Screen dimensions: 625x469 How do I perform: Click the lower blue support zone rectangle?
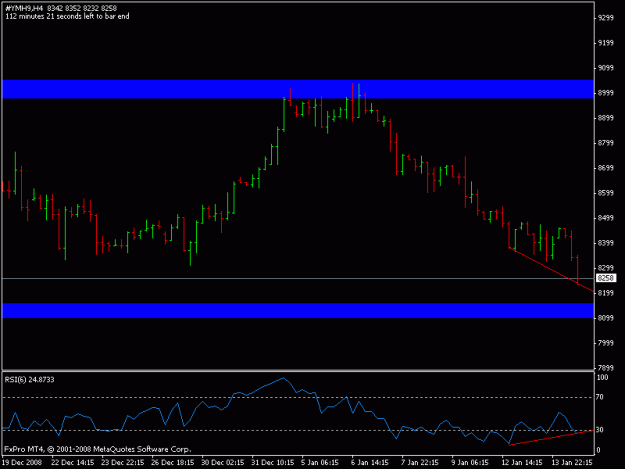point(298,311)
